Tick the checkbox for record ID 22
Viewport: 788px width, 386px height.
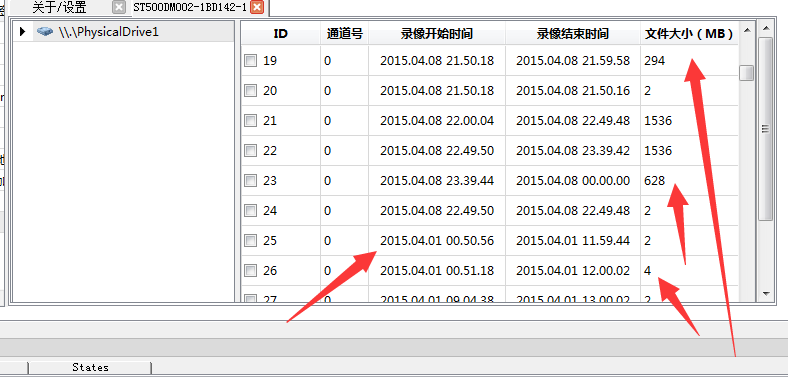(x=250, y=151)
